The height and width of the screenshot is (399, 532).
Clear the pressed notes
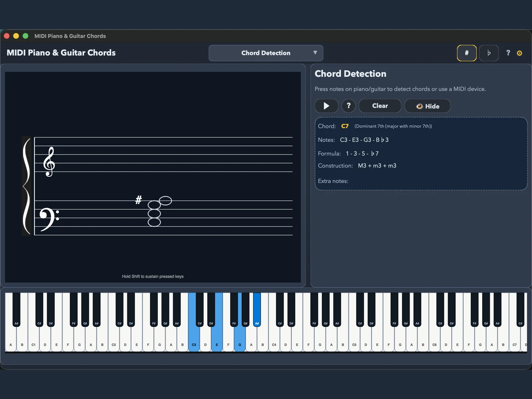tap(380, 106)
